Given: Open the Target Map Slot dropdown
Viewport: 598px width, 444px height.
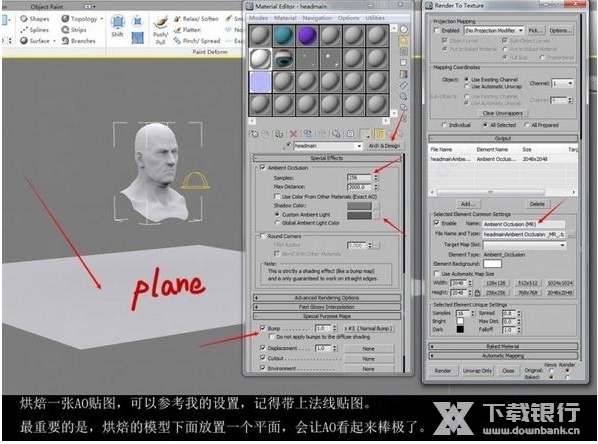Looking at the screenshot, I should pos(562,245).
